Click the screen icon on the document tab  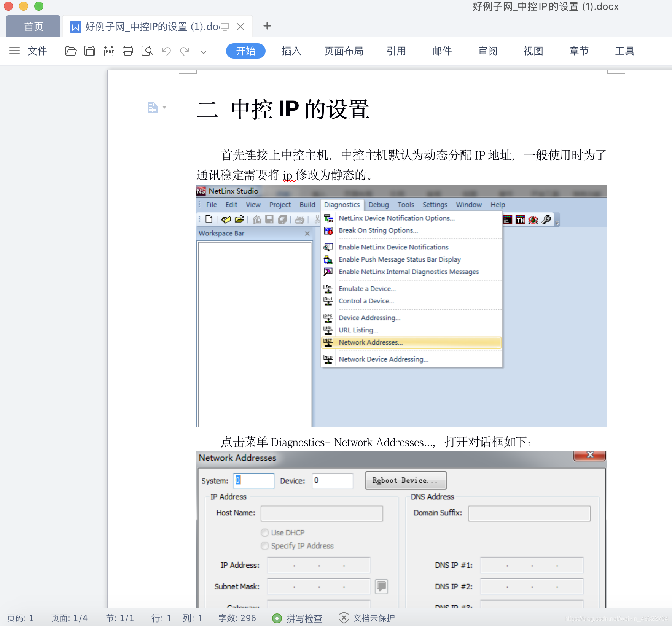point(225,27)
